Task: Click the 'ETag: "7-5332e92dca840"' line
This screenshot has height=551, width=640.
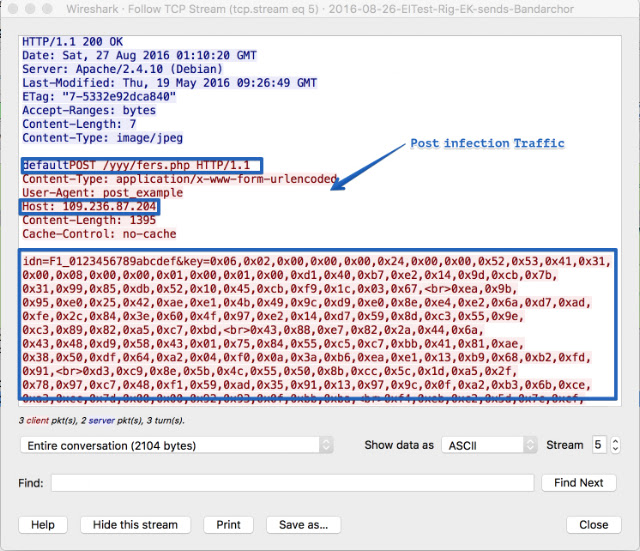Action: point(99,97)
